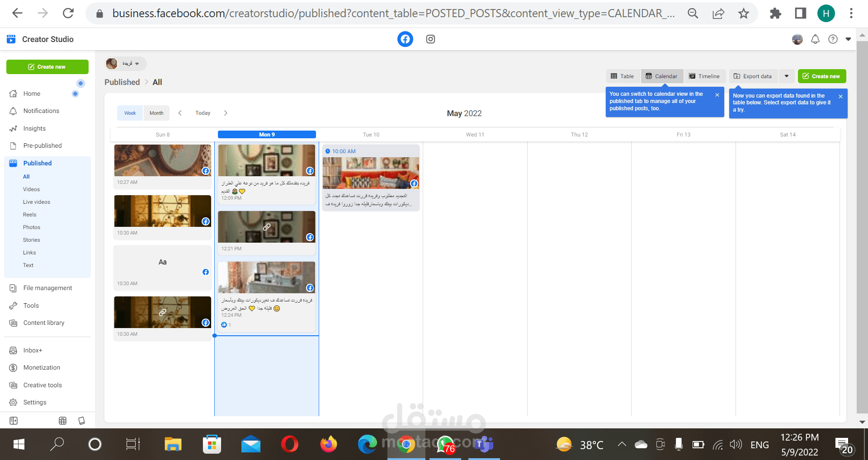Reload the page in the browser
Screen dimensions: 868x460
[68, 14]
